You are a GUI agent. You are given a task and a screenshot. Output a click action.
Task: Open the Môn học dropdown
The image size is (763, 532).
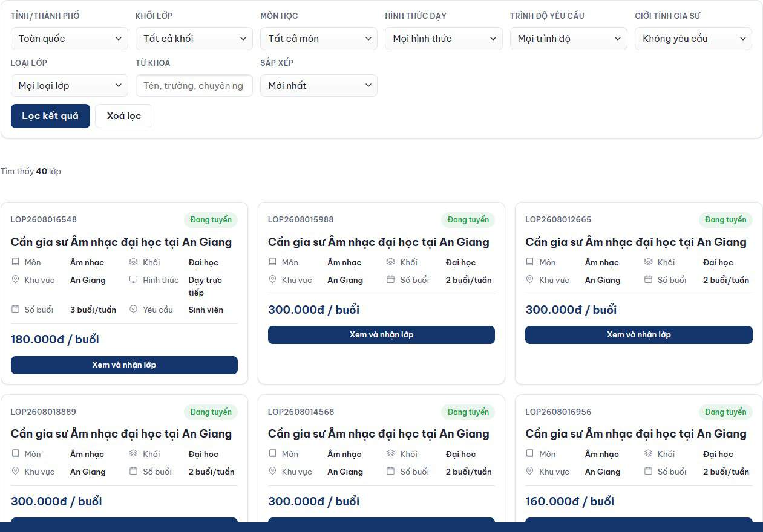click(319, 39)
